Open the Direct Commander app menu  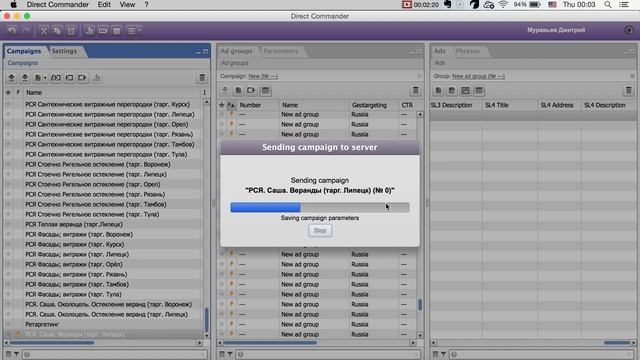click(58, 4)
